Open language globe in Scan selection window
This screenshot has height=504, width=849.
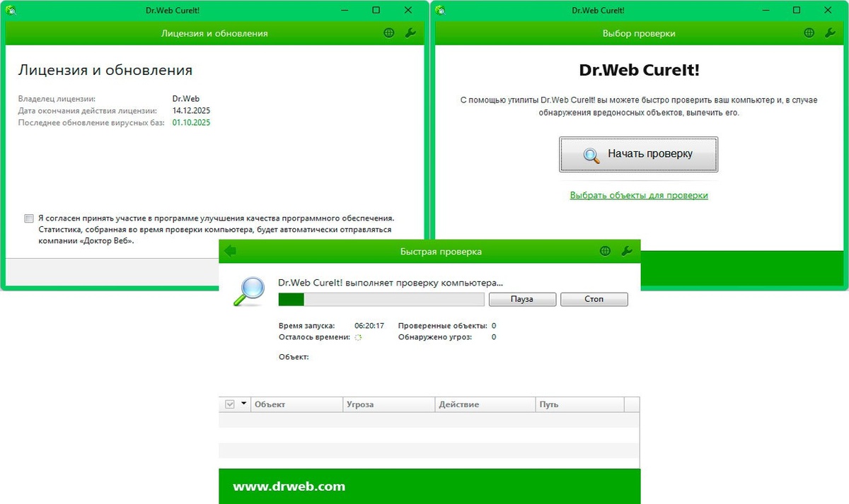[x=809, y=33]
